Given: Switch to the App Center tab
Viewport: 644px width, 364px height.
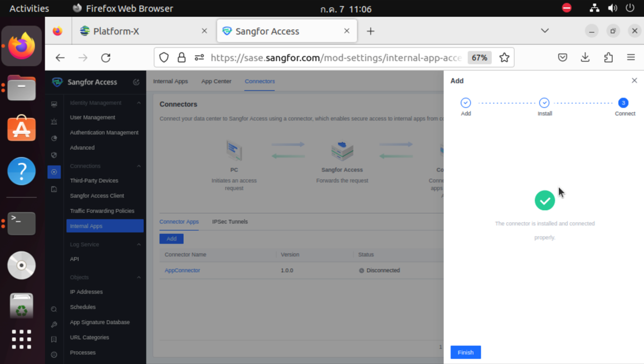Looking at the screenshot, I should coord(217,81).
